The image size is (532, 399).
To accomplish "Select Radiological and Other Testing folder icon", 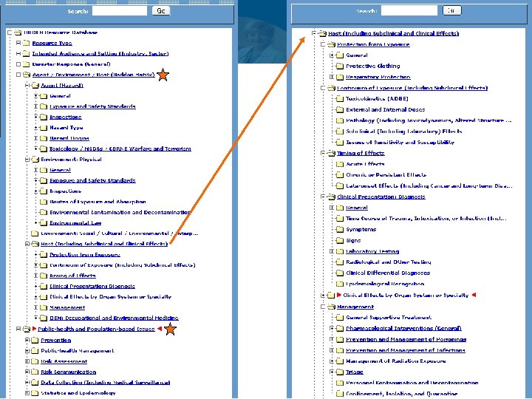I will click(340, 262).
